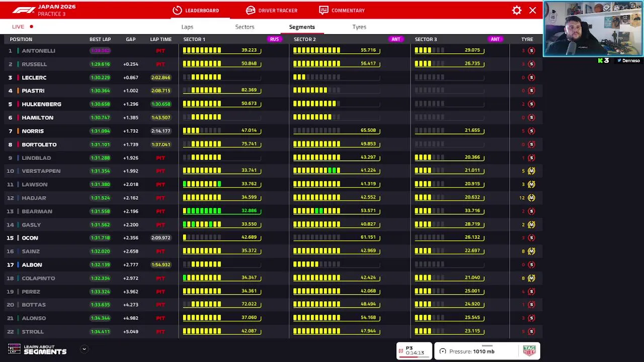Click Leclerc's lap time 2:02.846
This screenshot has height=362, width=644.
point(160,77)
